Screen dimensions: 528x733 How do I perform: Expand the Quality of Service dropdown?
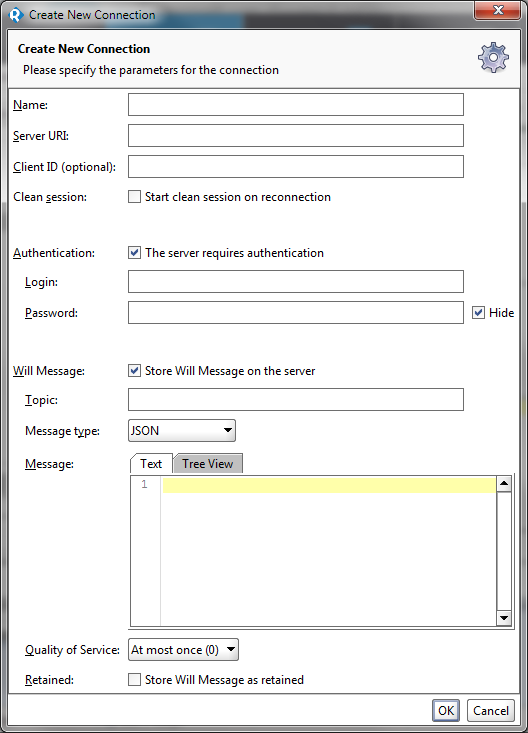[183, 650]
